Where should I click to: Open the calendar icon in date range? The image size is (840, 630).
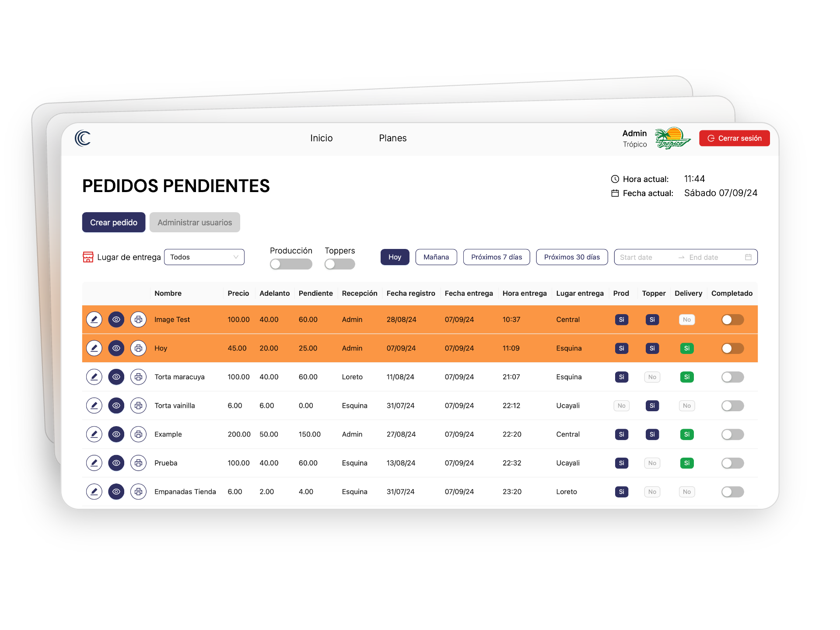click(748, 257)
